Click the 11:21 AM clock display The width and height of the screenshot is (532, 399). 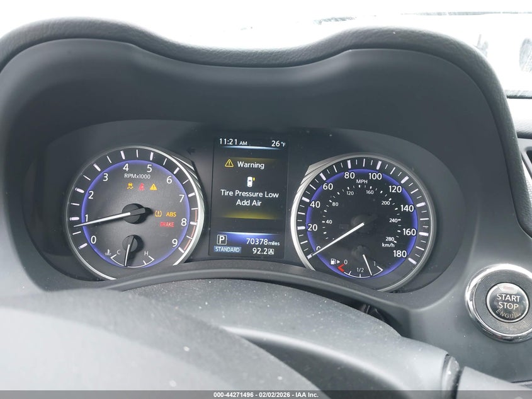233,143
